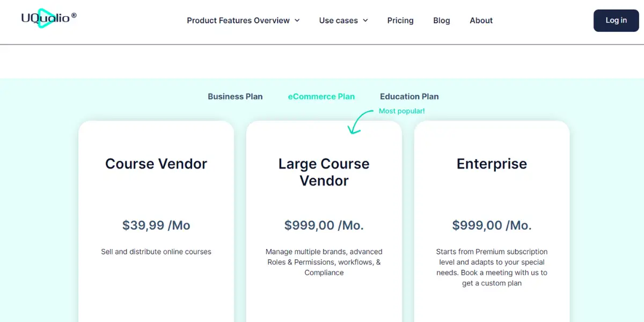Expand the Product Features Overview chevron

point(297,21)
